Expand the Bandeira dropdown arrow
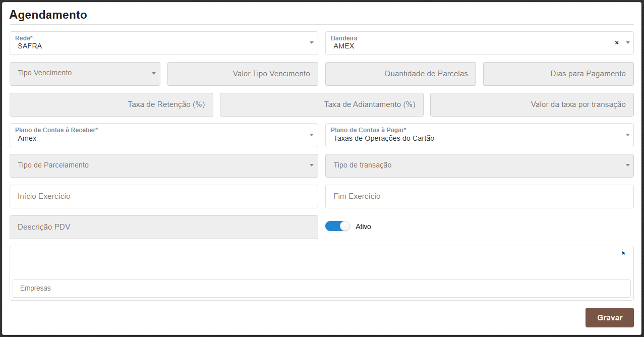 point(628,43)
